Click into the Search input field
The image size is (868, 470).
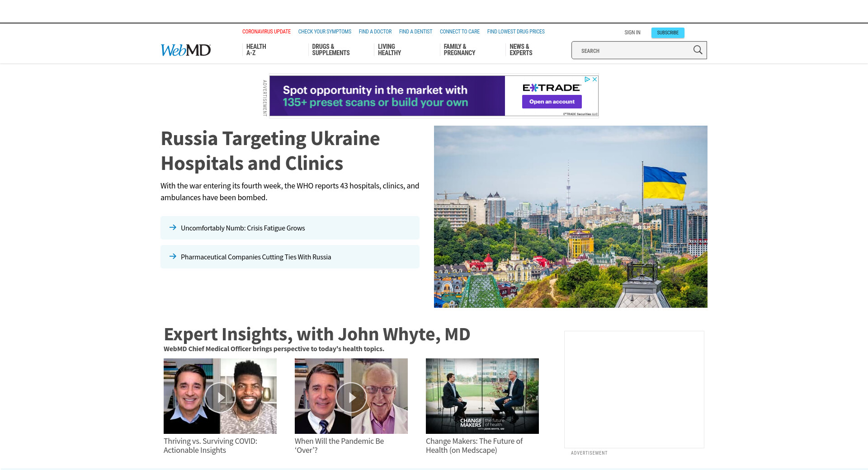click(633, 51)
